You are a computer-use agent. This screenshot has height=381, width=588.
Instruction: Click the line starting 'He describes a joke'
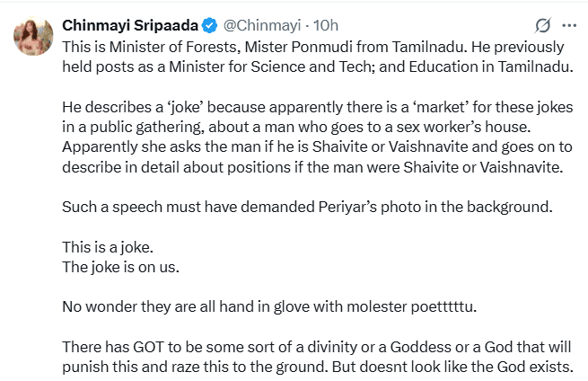click(318, 107)
